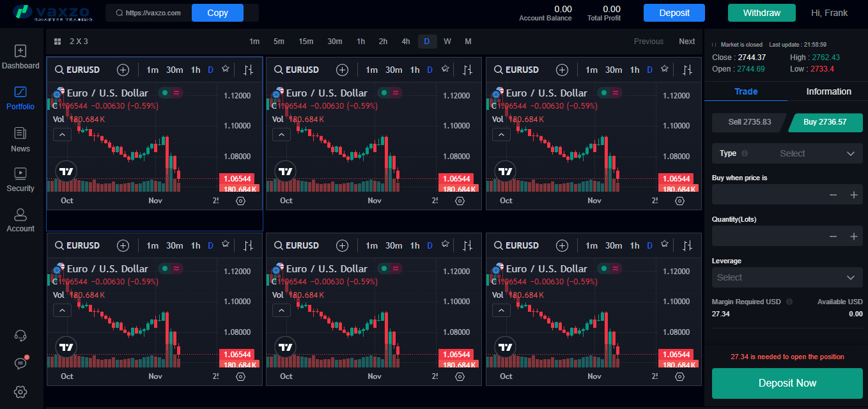Add EURUSD to favorites with star icon
868x409 pixels.
point(225,69)
